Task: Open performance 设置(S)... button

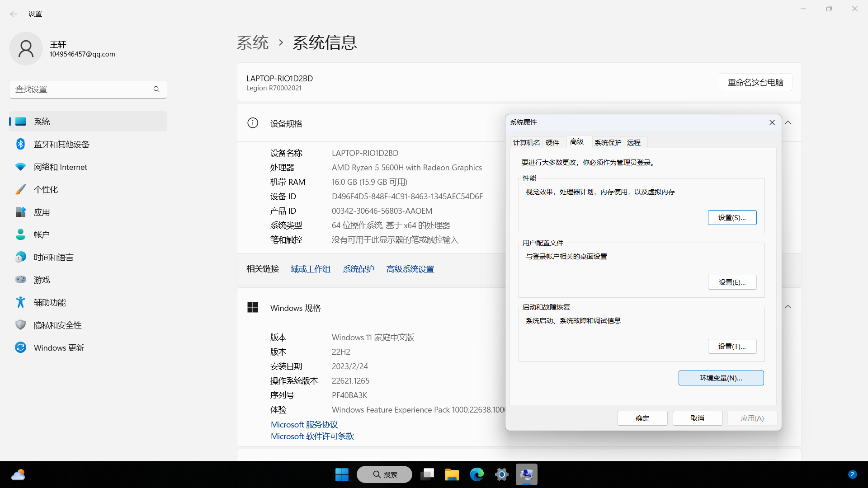Action: (x=731, y=218)
